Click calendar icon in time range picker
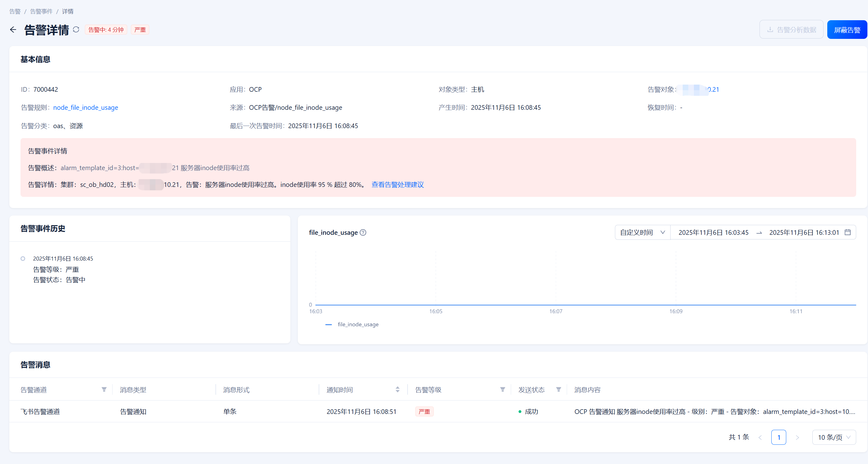The height and width of the screenshot is (464, 868). coord(848,232)
